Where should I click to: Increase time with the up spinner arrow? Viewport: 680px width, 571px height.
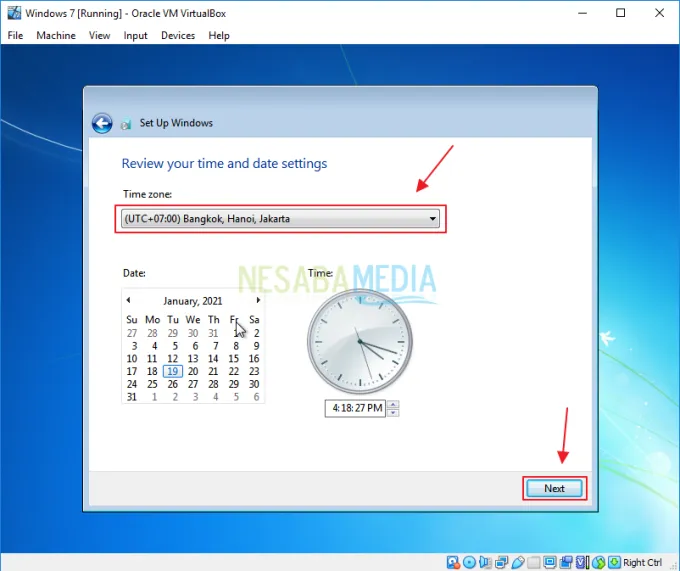click(393, 404)
